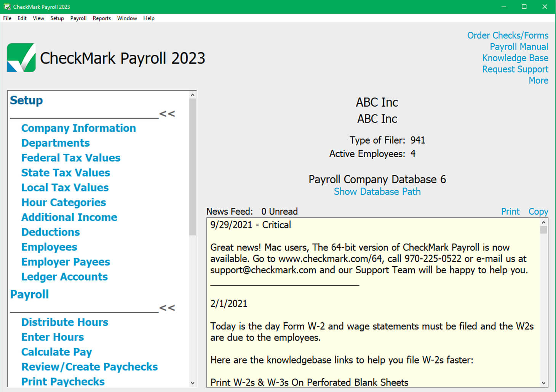Click Show Database Path
The image size is (556, 392).
tap(377, 191)
